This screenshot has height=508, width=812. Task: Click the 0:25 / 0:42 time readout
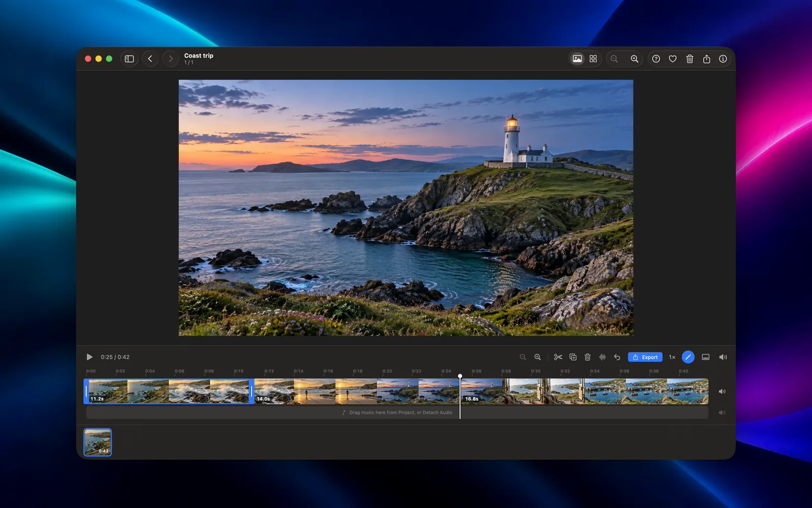pyautogui.click(x=115, y=357)
